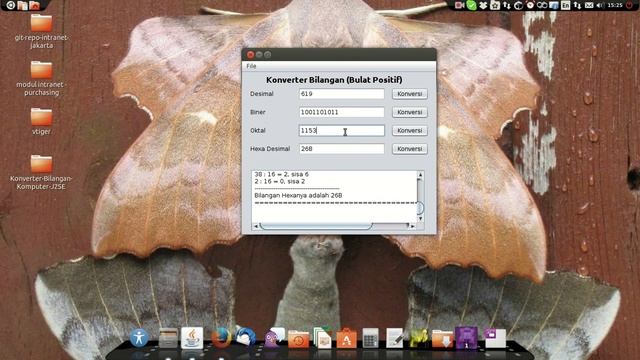Open the orange backup folder icon in dock
The height and width of the screenshot is (360, 640).
(298, 339)
